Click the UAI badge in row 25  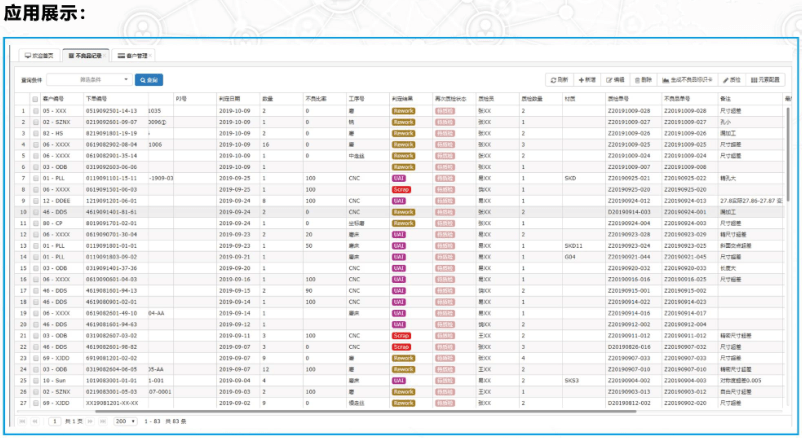tap(399, 381)
